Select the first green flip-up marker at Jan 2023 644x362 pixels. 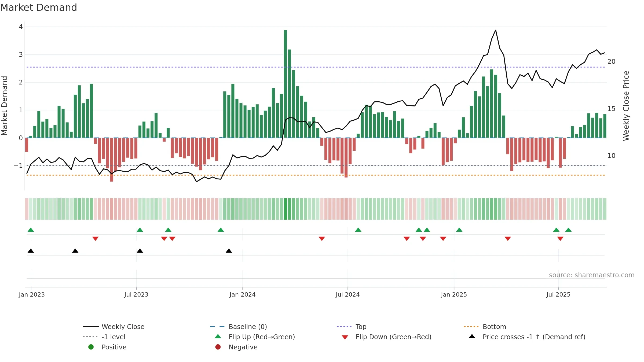31,230
